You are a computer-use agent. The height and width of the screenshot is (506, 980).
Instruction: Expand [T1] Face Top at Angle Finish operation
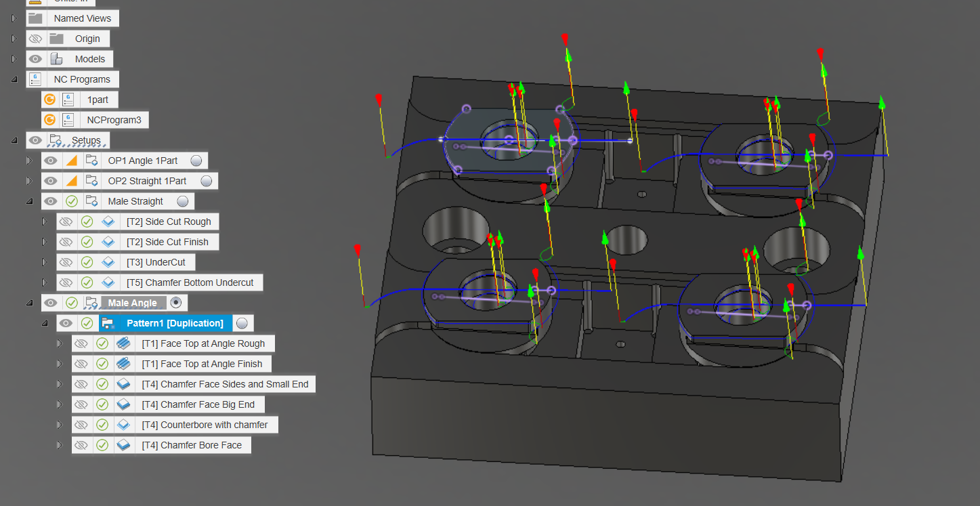coord(60,364)
